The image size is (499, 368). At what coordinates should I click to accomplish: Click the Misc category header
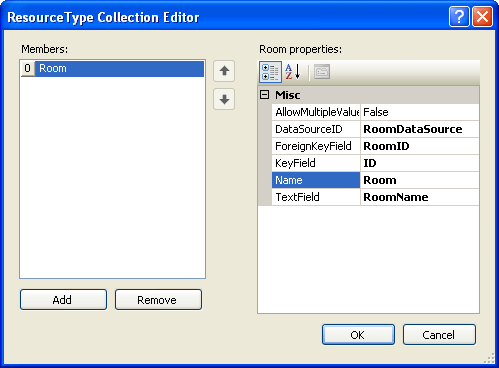369,95
